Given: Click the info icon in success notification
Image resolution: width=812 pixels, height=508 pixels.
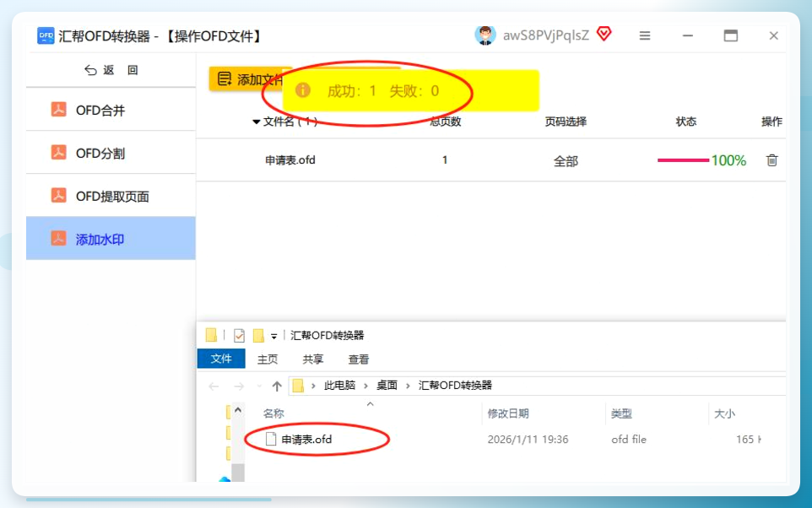Looking at the screenshot, I should pyautogui.click(x=302, y=90).
